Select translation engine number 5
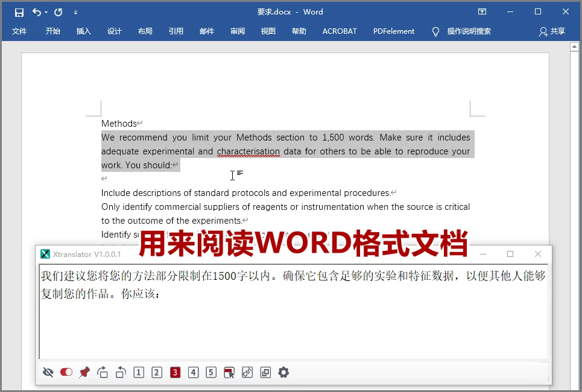582x392 pixels. tap(211, 372)
